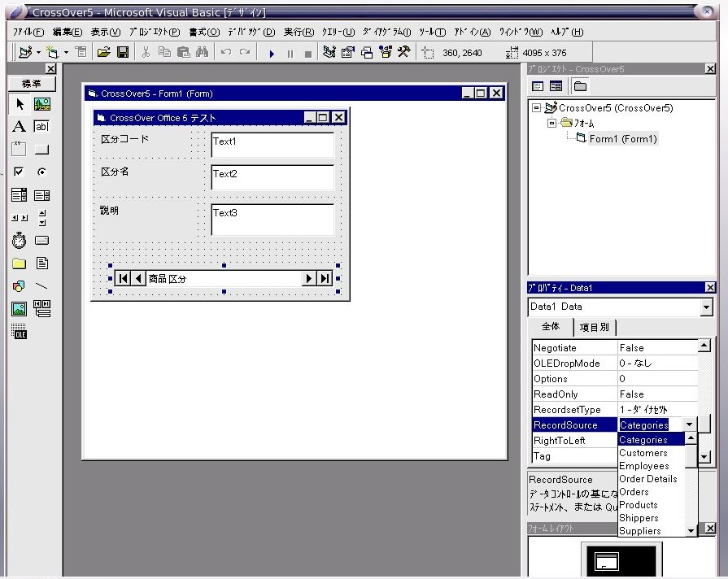
Task: Switch to the 項目別 properties tab
Action: [x=595, y=328]
